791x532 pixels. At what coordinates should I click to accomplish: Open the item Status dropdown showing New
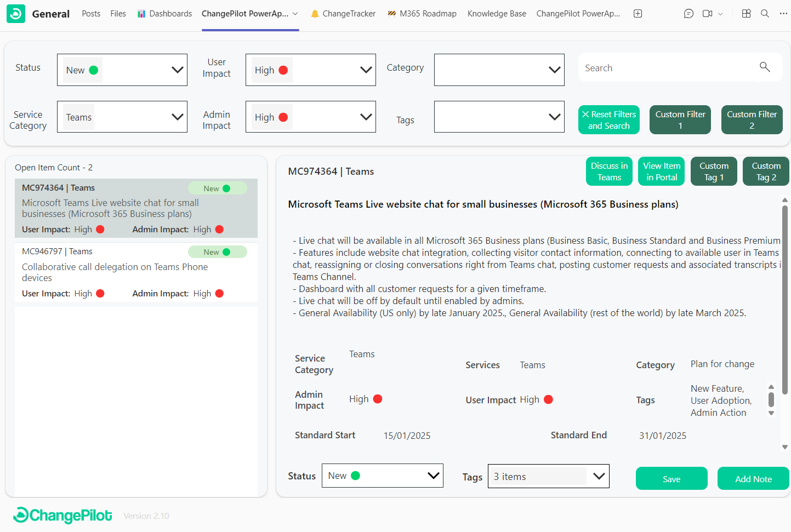(383, 476)
